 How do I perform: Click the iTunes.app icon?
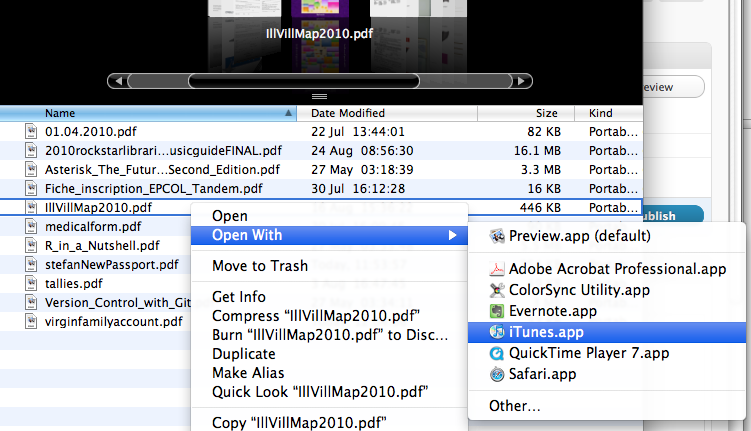pyautogui.click(x=496, y=332)
